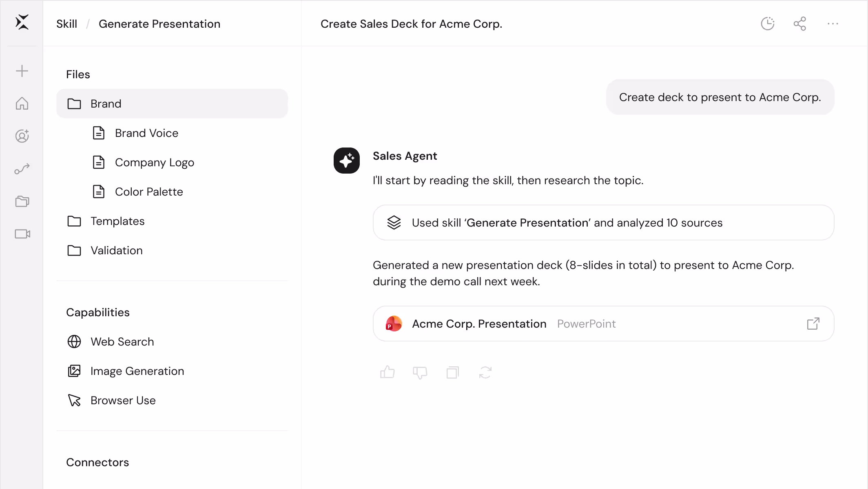Regenerate the response with refresh icon
The width and height of the screenshot is (868, 489).
(x=485, y=372)
